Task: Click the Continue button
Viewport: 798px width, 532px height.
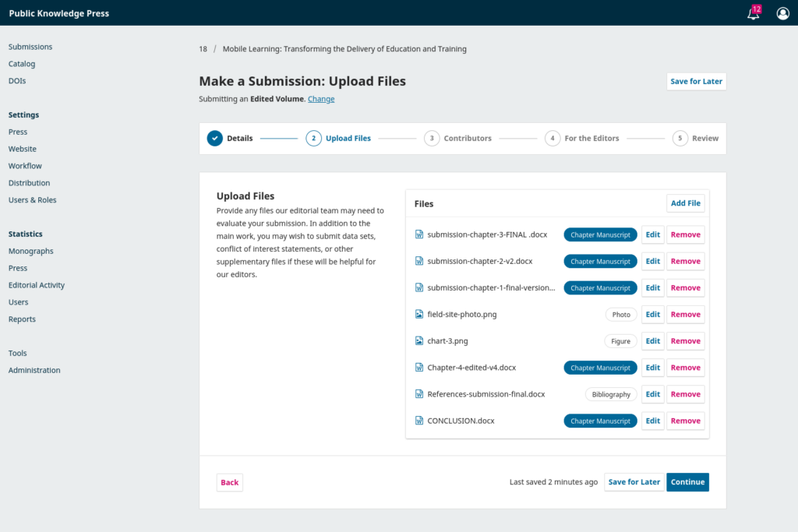Action: [x=687, y=482]
